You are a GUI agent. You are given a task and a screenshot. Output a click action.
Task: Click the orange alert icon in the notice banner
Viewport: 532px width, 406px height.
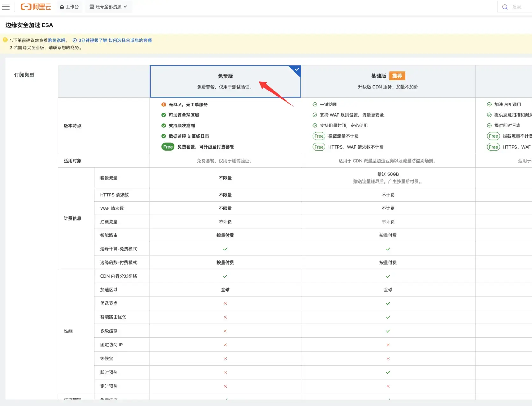[5, 40]
